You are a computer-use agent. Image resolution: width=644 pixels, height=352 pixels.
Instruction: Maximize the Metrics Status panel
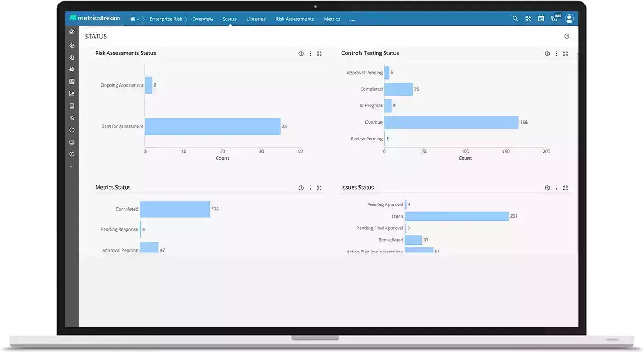(319, 188)
